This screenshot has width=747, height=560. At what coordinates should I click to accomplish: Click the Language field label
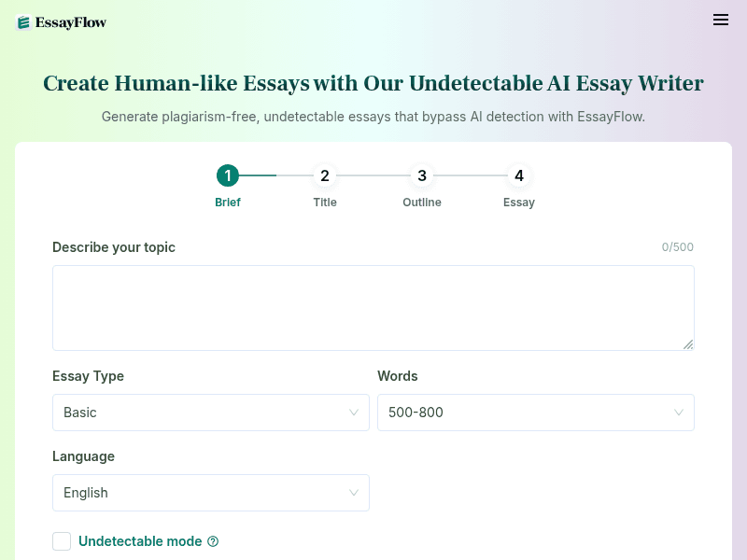pos(83,456)
